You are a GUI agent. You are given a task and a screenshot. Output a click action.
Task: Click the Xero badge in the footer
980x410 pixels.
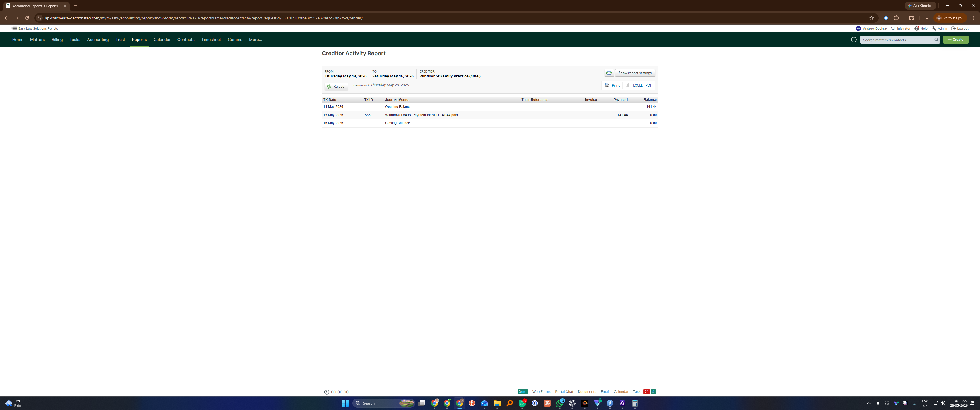tap(523, 392)
